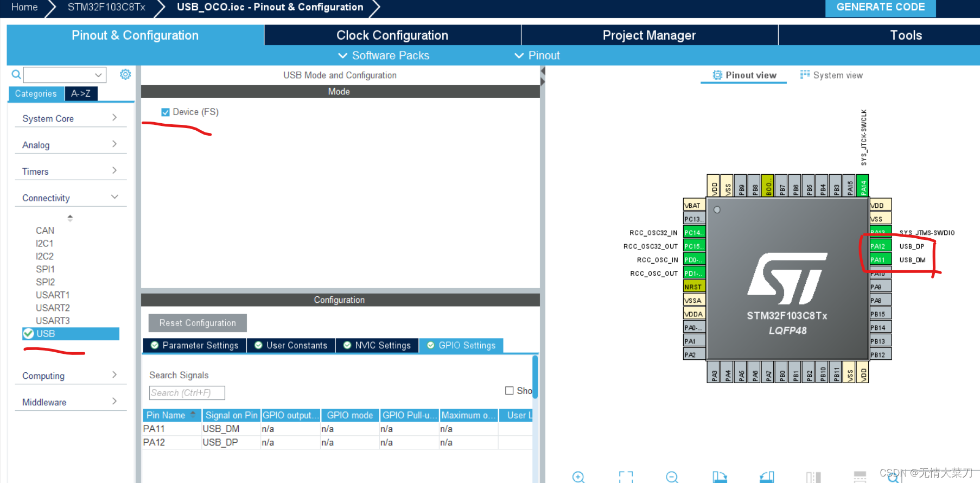Screen dimensions: 980x483
Task: Select the PA9 pin on the chip
Action: pos(880,287)
